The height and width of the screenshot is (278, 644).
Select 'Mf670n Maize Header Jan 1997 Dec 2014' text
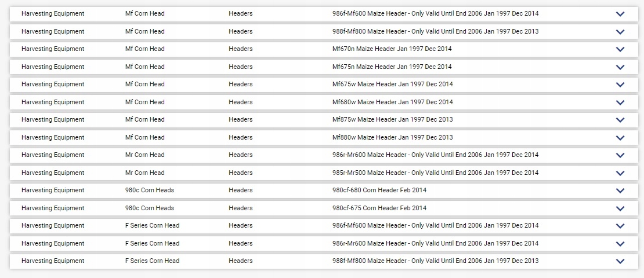click(392, 49)
